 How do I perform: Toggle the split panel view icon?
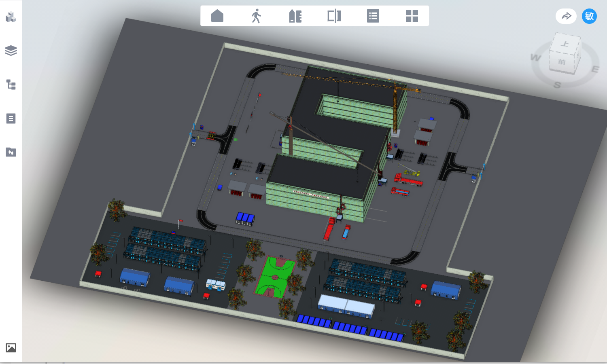click(334, 16)
